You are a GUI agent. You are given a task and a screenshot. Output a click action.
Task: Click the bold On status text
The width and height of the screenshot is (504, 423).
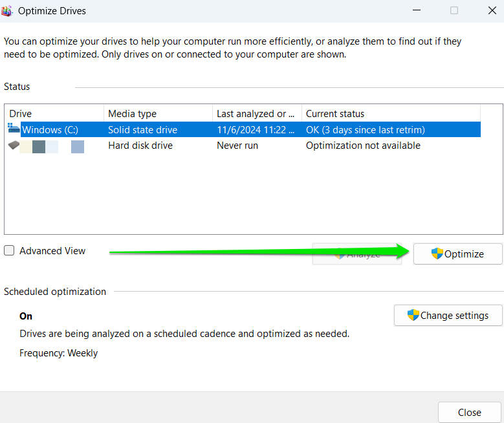pyautogui.click(x=26, y=316)
